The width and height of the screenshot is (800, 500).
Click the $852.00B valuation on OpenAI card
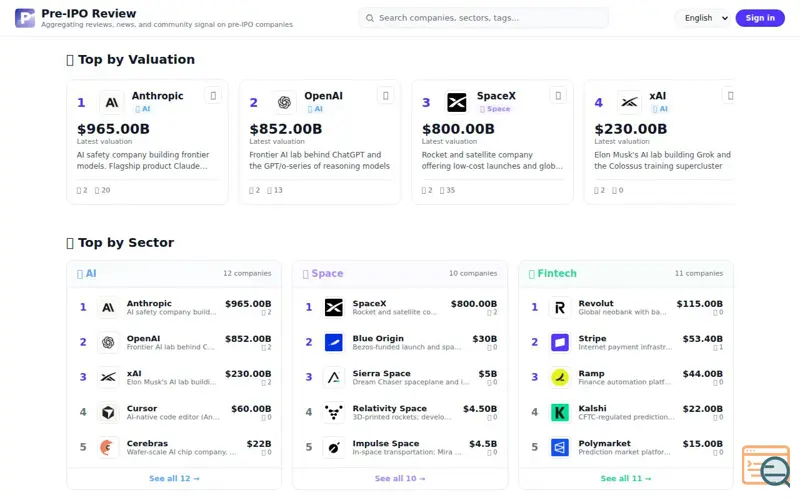[x=286, y=129]
